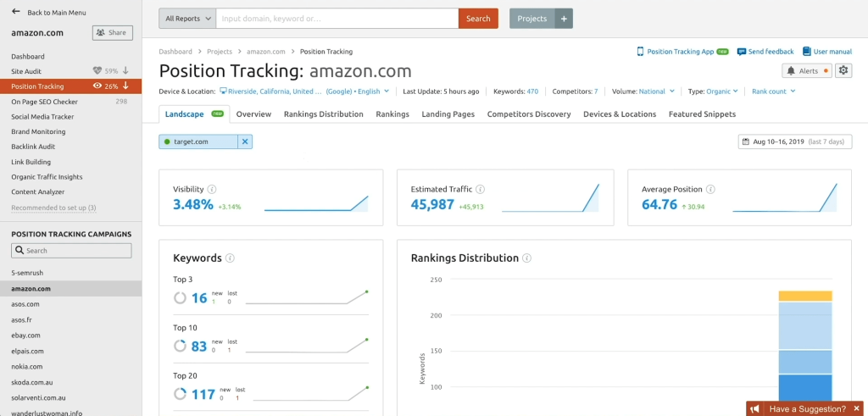Viewport: 868px width, 416px height.
Task: Open the Competitors Discovery tab
Action: [x=529, y=114]
